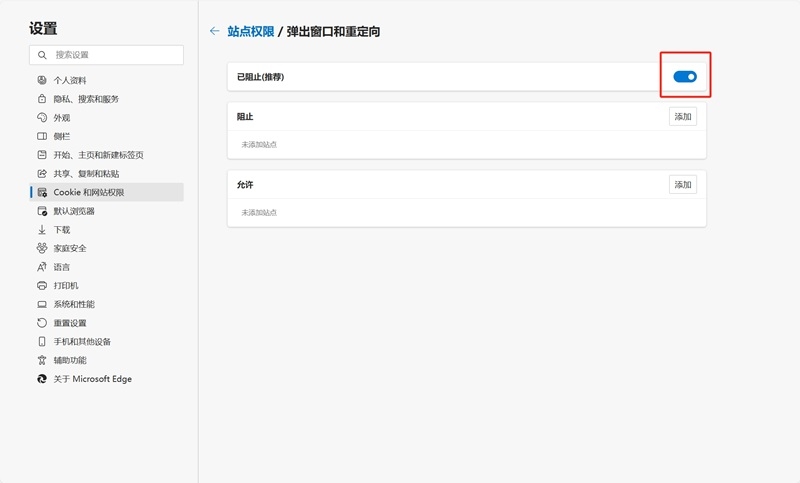
Task: Toggle the 已阻止(推荐) switch
Action: pyautogui.click(x=685, y=77)
